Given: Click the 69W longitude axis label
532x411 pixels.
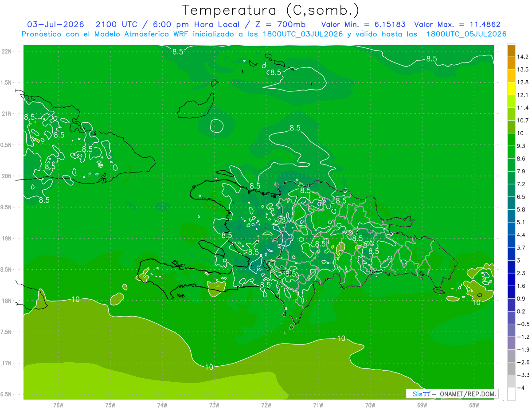Looking at the screenshot, I should 422,405.
